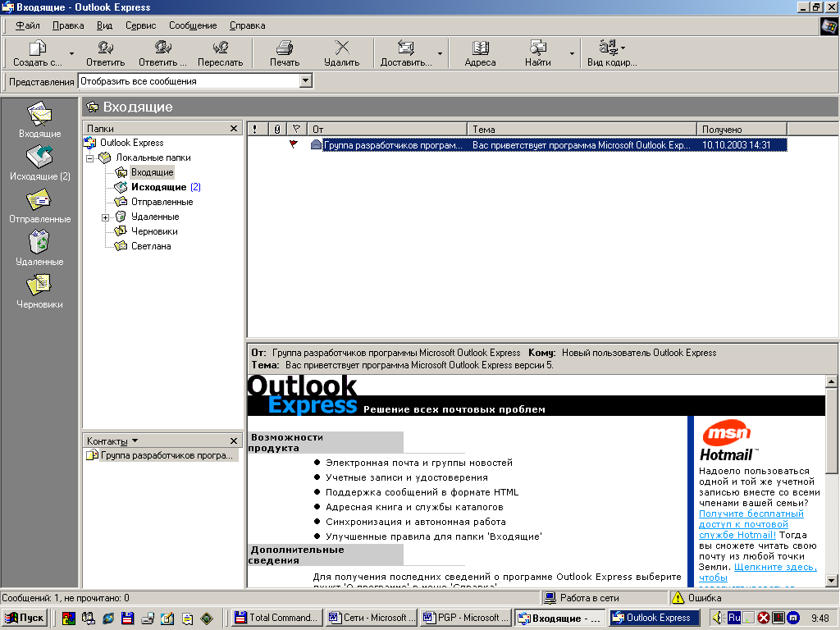The image size is (840, 630).
Task: Open the Правка menu
Action: click(x=68, y=25)
